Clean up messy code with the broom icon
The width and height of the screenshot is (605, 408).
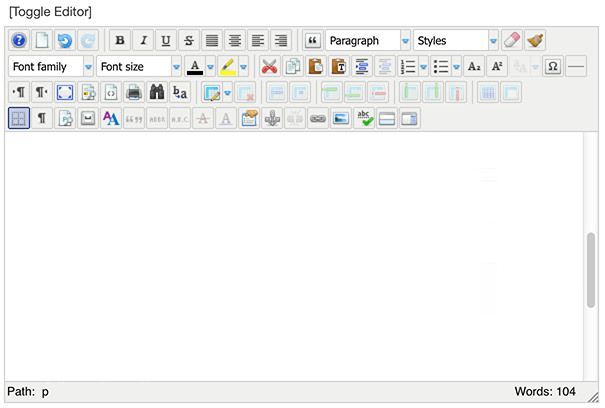click(535, 40)
